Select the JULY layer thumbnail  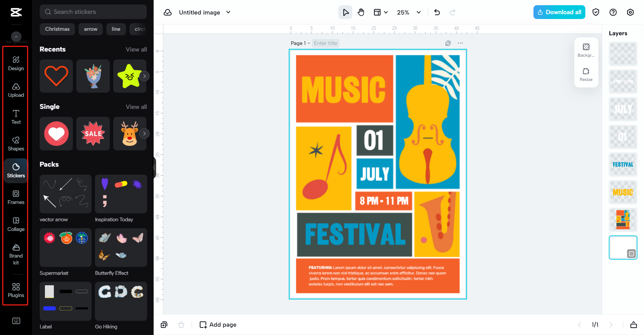[623, 109]
